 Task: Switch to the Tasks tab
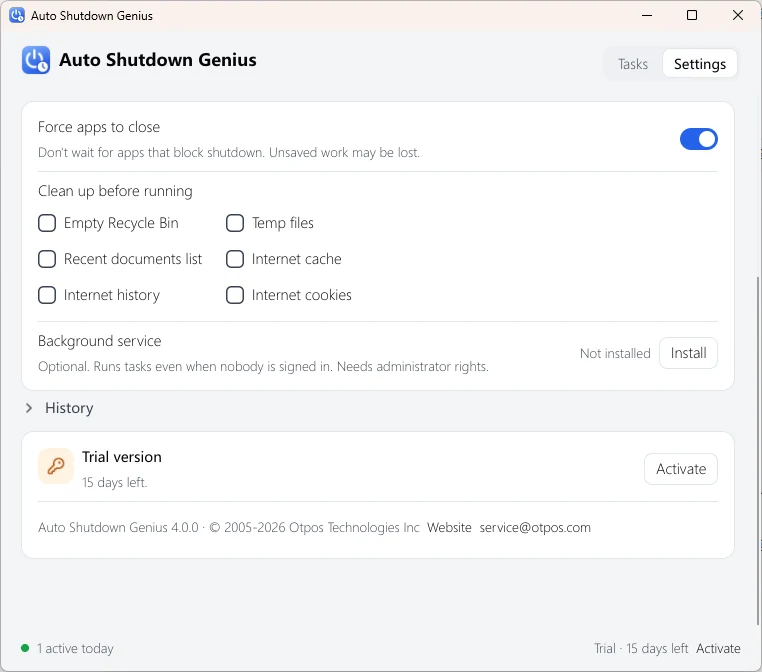(633, 64)
